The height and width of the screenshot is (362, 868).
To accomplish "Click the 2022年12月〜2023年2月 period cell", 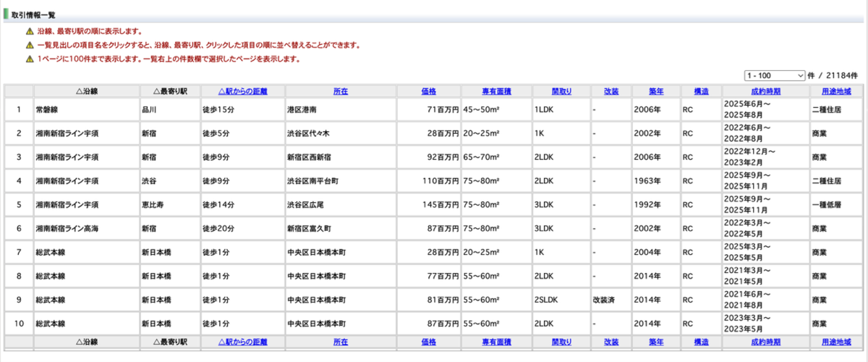I will [x=765, y=157].
